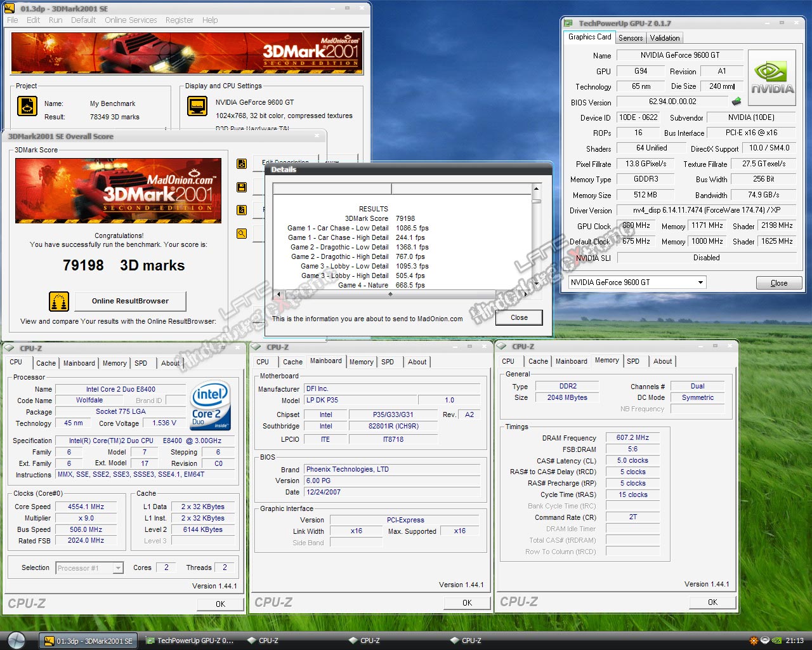Click the 3DMark2001 banner in Overall Score window
Viewport: 812px width, 650px height.
coord(119,190)
